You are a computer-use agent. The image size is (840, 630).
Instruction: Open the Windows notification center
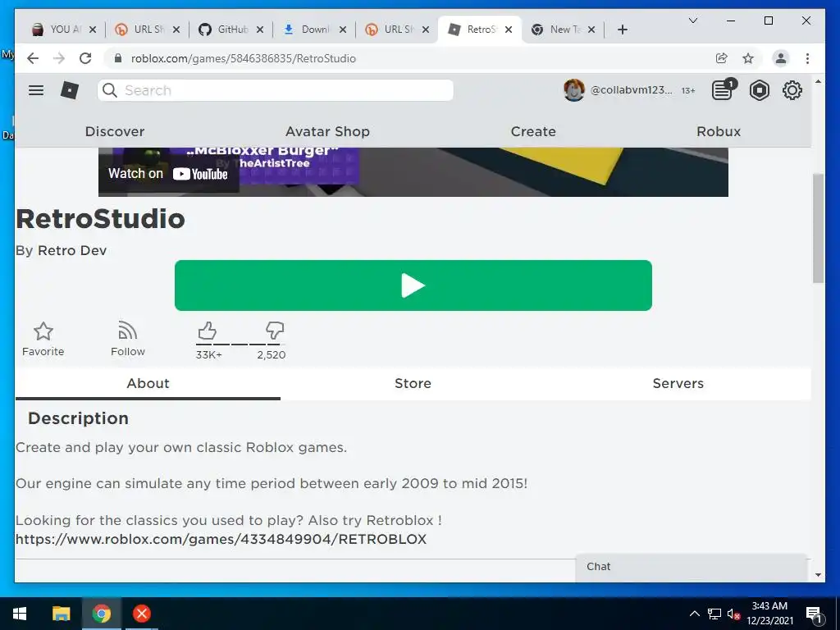(814, 614)
